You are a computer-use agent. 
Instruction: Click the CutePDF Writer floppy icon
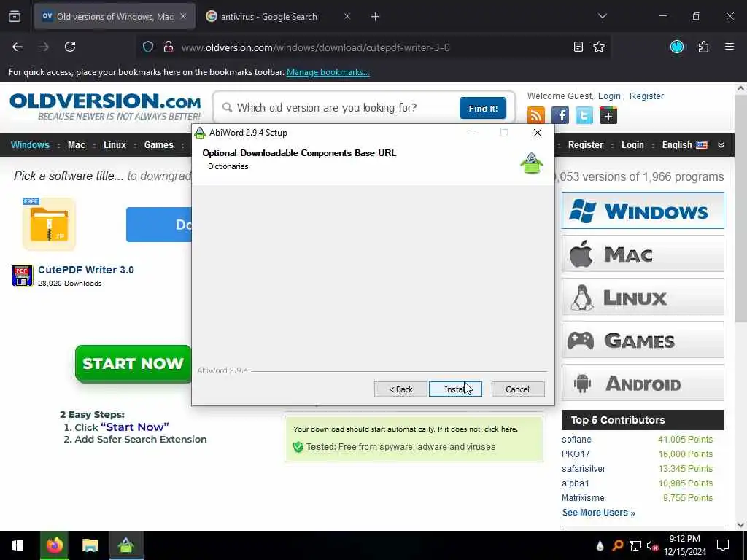coord(22,276)
